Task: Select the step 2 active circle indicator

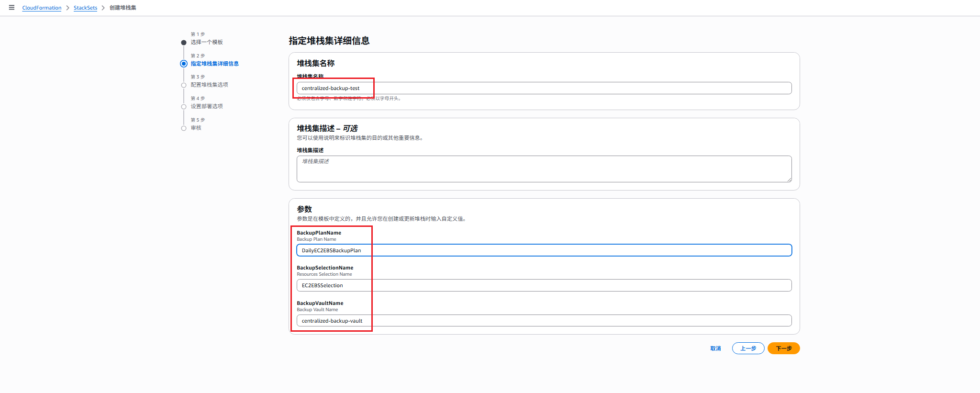Action: [x=184, y=64]
